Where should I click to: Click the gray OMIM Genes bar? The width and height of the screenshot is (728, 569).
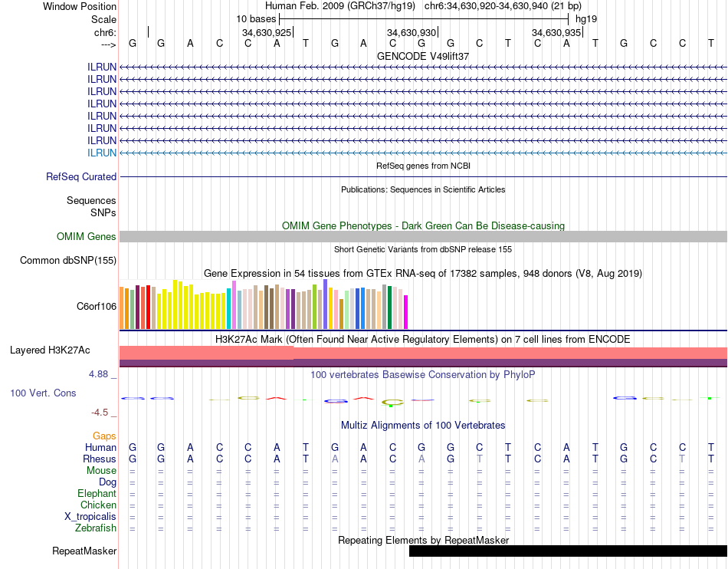click(x=423, y=236)
